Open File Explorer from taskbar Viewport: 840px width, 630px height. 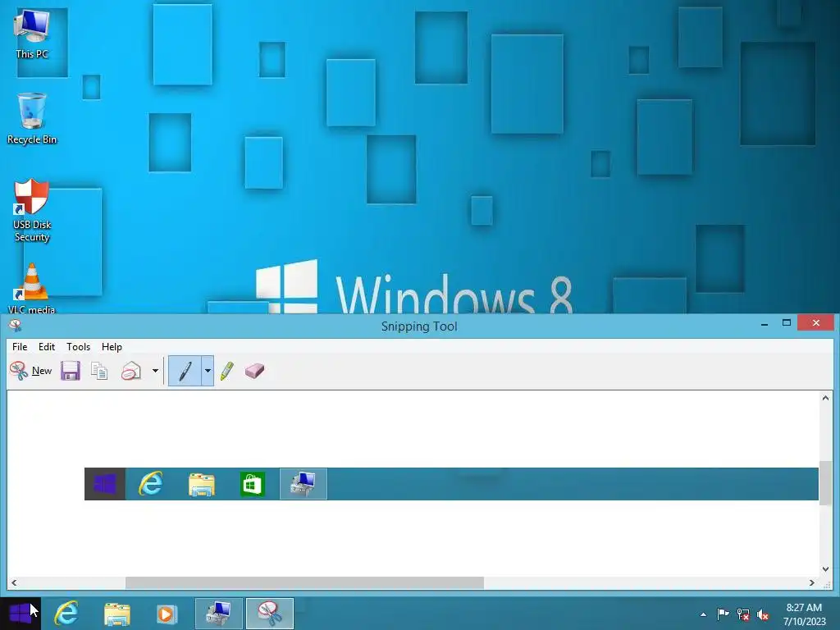[x=117, y=614]
